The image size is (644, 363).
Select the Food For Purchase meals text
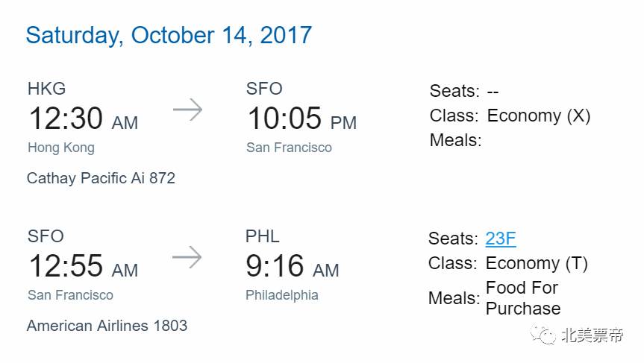(522, 298)
